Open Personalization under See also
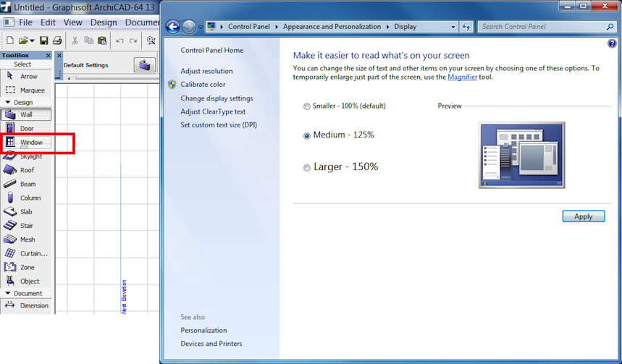 click(x=203, y=330)
